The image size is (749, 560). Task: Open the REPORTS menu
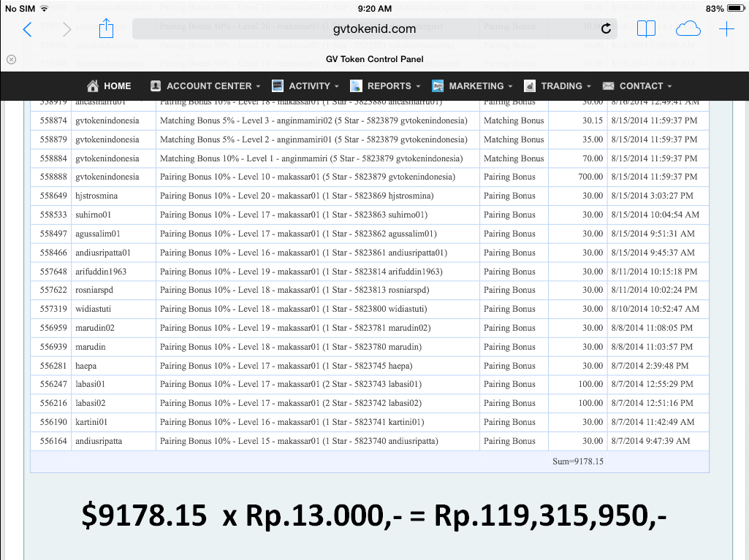coord(389,86)
